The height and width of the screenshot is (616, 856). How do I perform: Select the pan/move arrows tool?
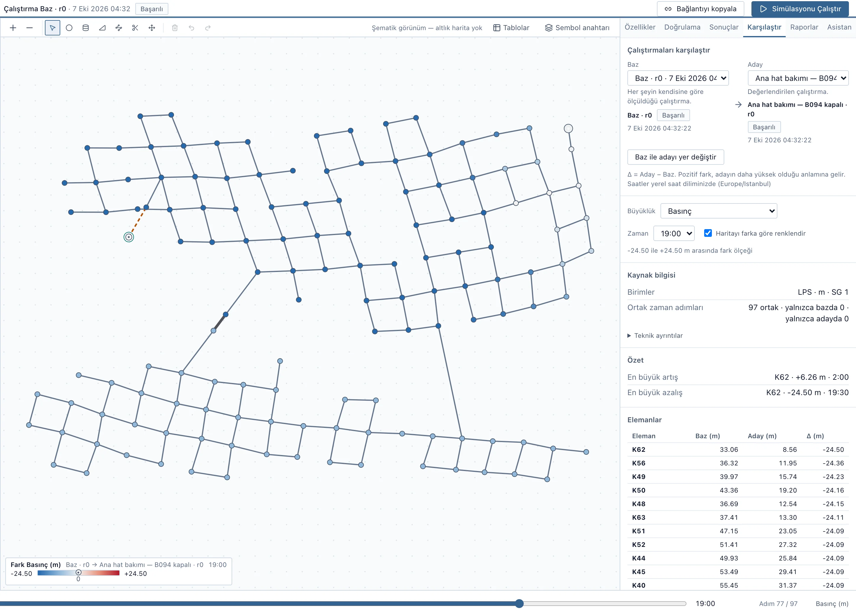tap(152, 27)
